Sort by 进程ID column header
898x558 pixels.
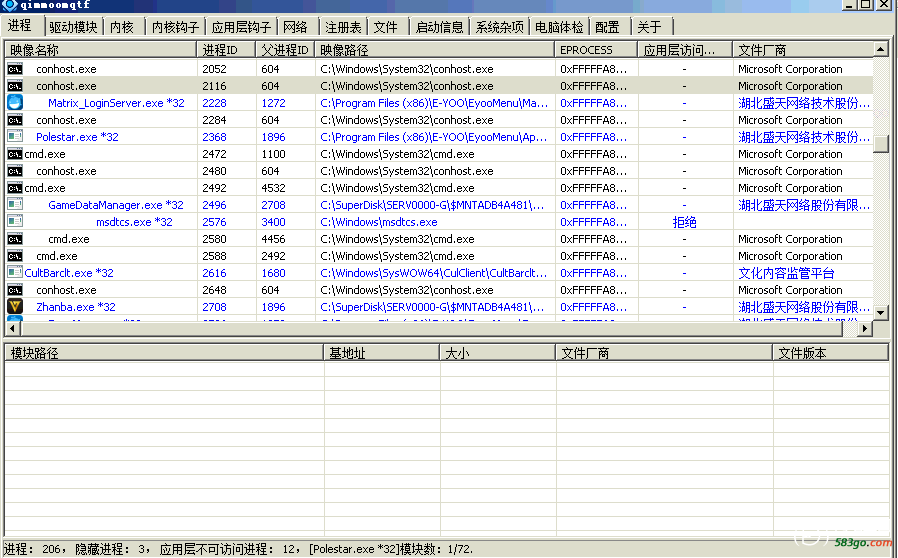pyautogui.click(x=226, y=50)
